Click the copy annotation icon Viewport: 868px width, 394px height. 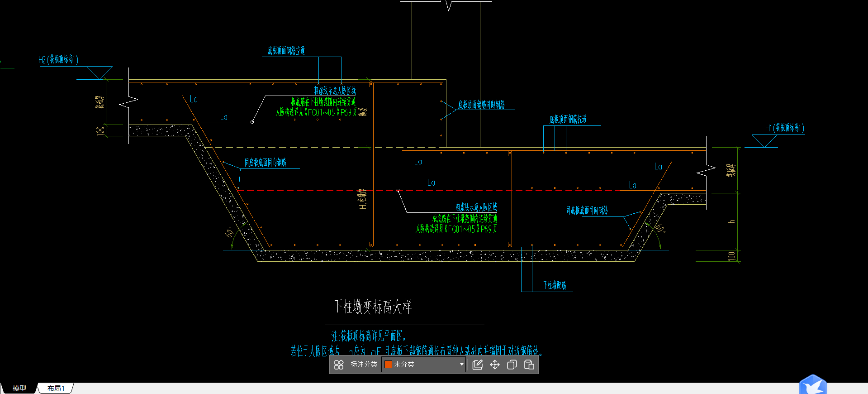(x=512, y=365)
